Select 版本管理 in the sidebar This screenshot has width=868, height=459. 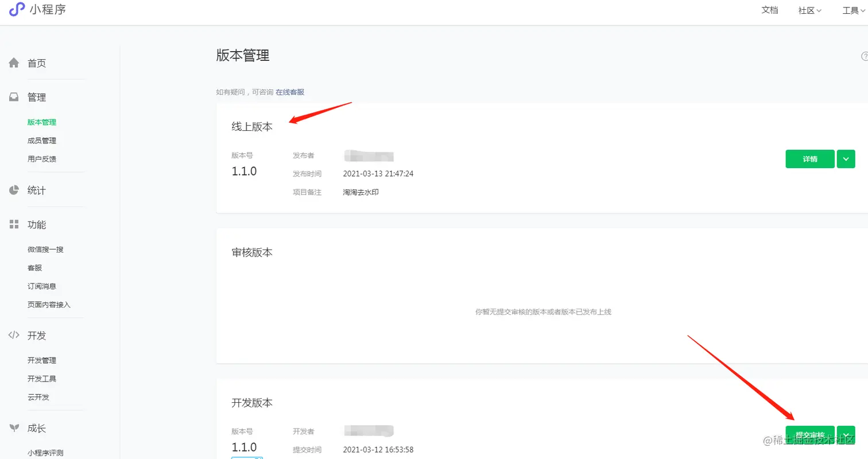42,122
